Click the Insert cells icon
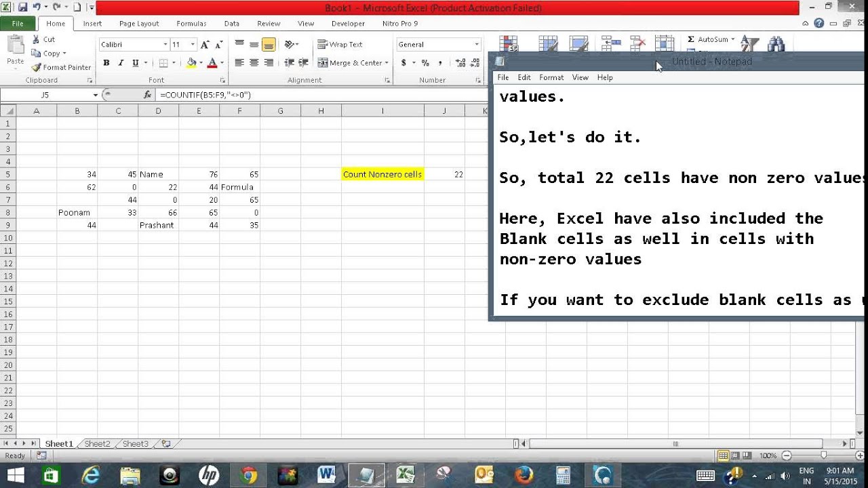Screen dimensions: 868x488 click(x=611, y=43)
